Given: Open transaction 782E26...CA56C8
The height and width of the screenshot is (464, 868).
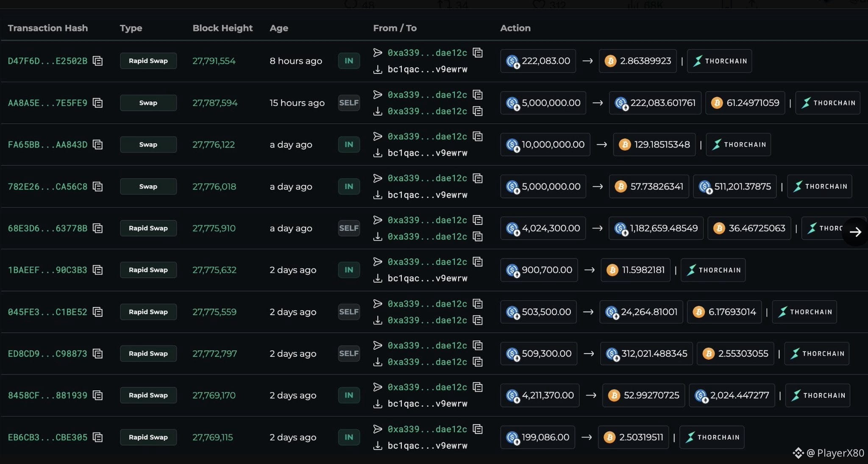Looking at the screenshot, I should click(47, 186).
